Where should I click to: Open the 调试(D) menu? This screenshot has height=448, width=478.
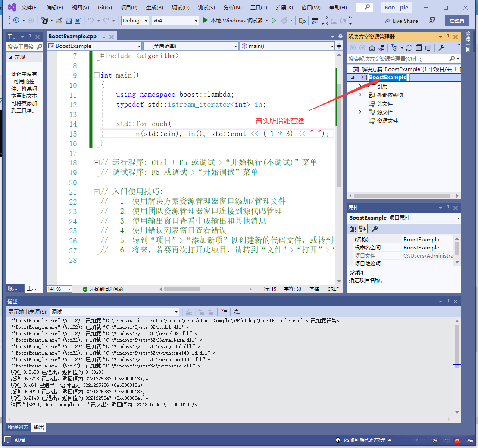tap(180, 8)
